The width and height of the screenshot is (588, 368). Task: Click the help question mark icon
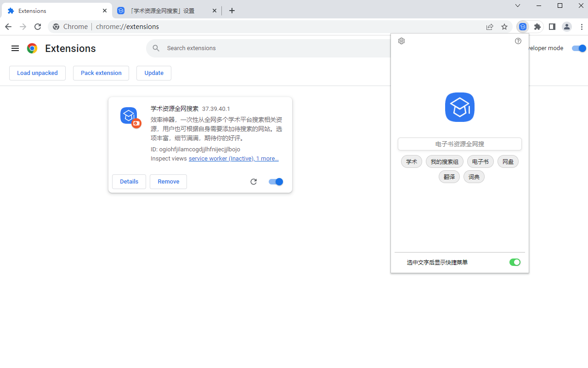(518, 41)
